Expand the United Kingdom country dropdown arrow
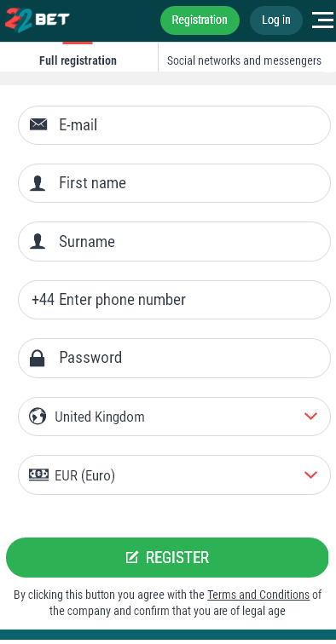 coord(311,416)
